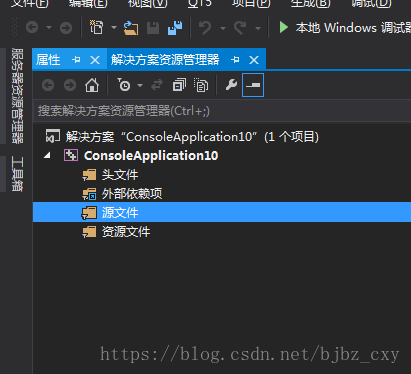Toggle pin on the 解决方案资源管理器 panel
The image size is (411, 374).
[235, 60]
